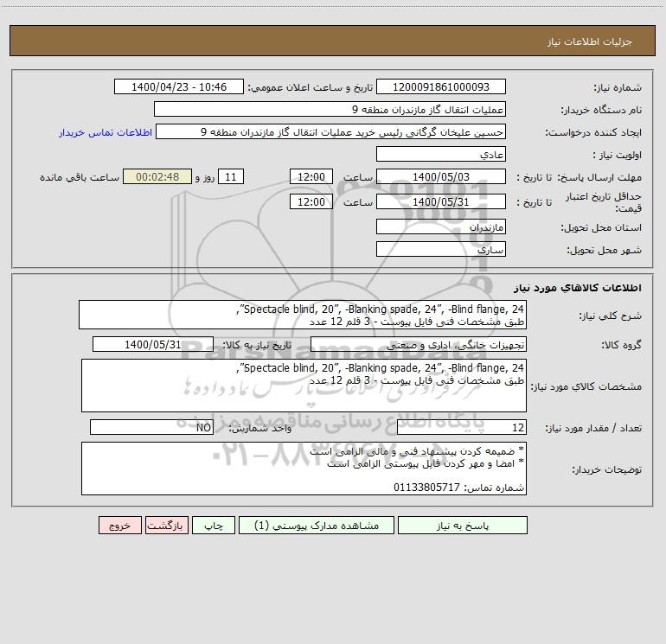Click the unit field showing NO

(x=151, y=428)
